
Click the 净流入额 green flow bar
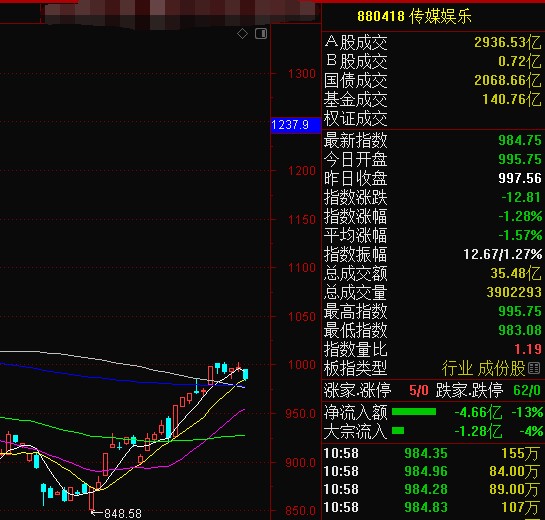pos(414,412)
